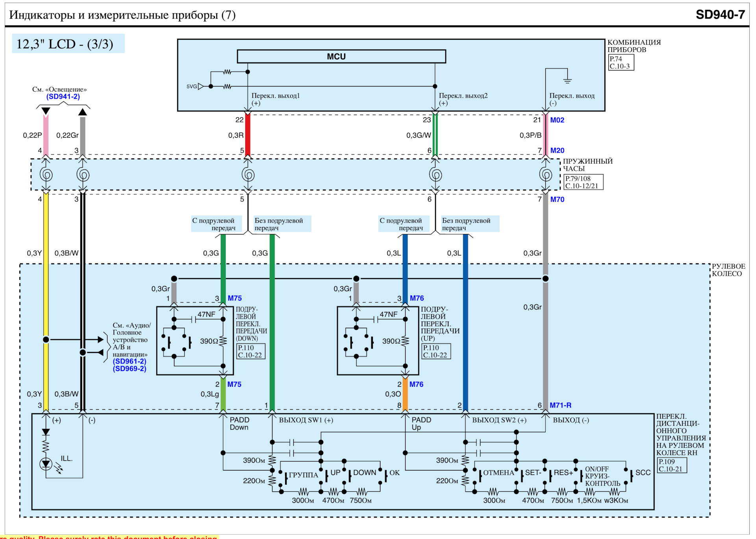This screenshot has width=756, height=539.
Task: Open the SD961-2 audio reference link
Action: [x=129, y=361]
